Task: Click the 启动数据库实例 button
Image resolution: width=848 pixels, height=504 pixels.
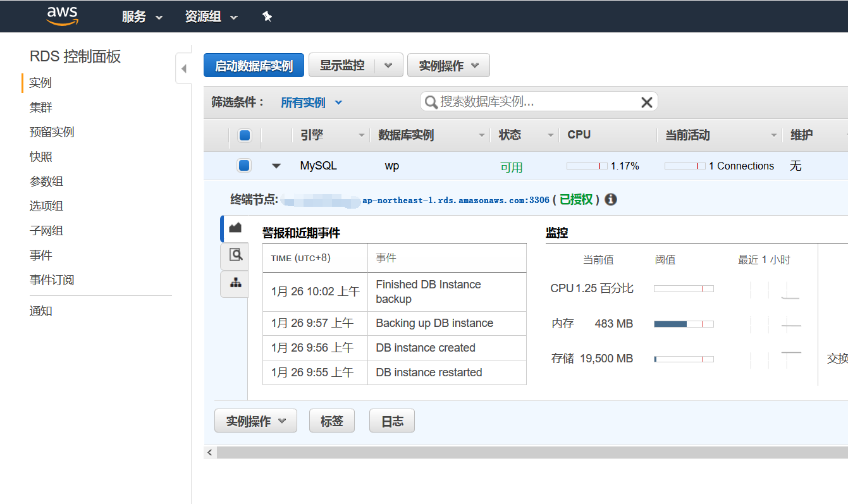Action: [254, 66]
